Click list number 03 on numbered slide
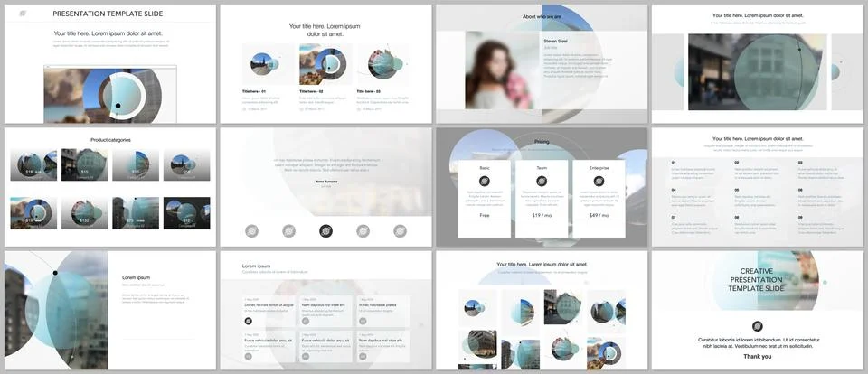868x374 pixels. [x=800, y=162]
